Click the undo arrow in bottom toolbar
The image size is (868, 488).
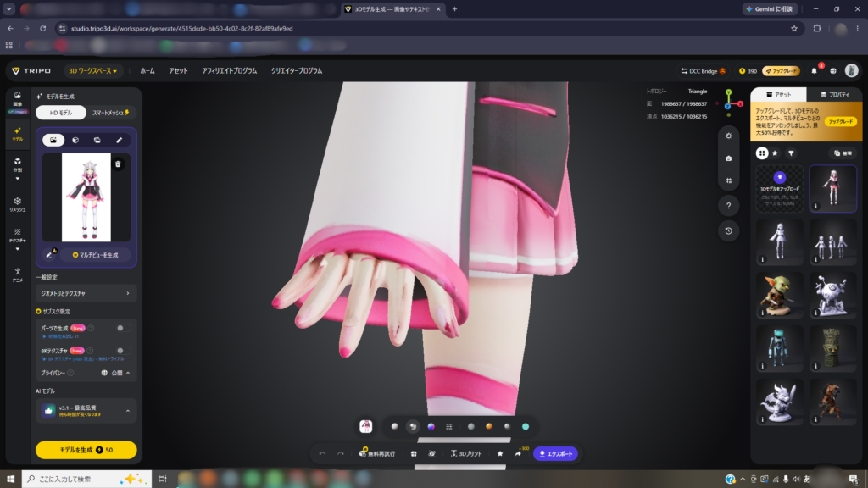click(x=323, y=454)
